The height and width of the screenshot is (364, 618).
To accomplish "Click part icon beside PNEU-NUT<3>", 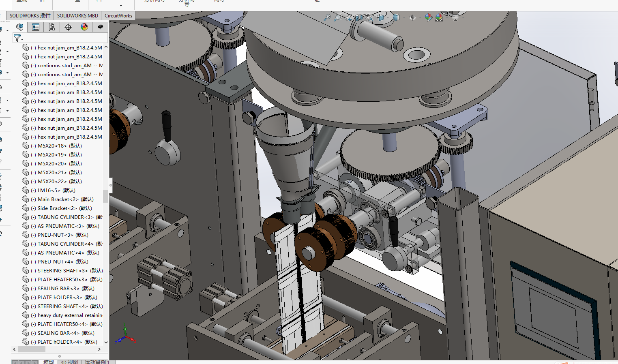I will tap(26, 235).
